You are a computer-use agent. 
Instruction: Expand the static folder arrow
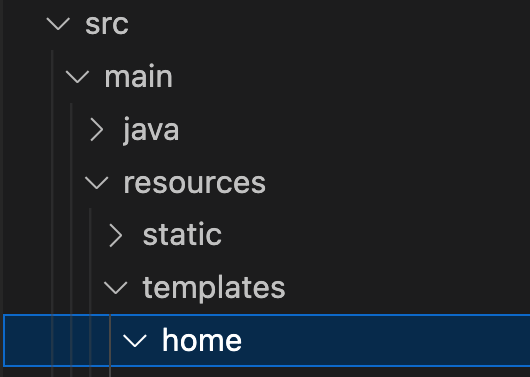[116, 235]
